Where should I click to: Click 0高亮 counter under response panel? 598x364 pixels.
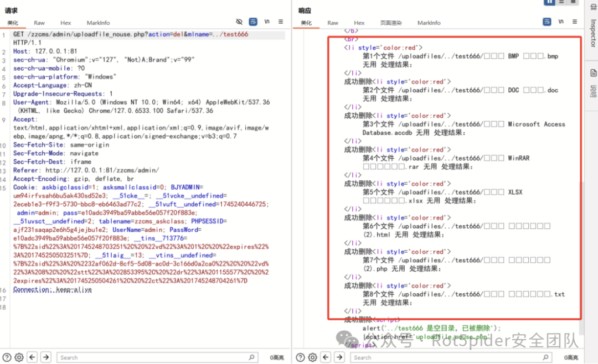[571, 357]
